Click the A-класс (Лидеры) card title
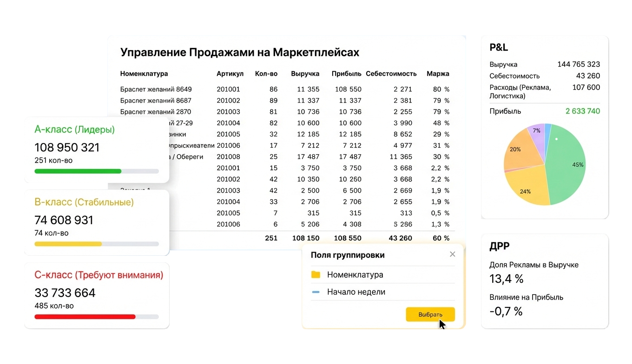 (74, 130)
